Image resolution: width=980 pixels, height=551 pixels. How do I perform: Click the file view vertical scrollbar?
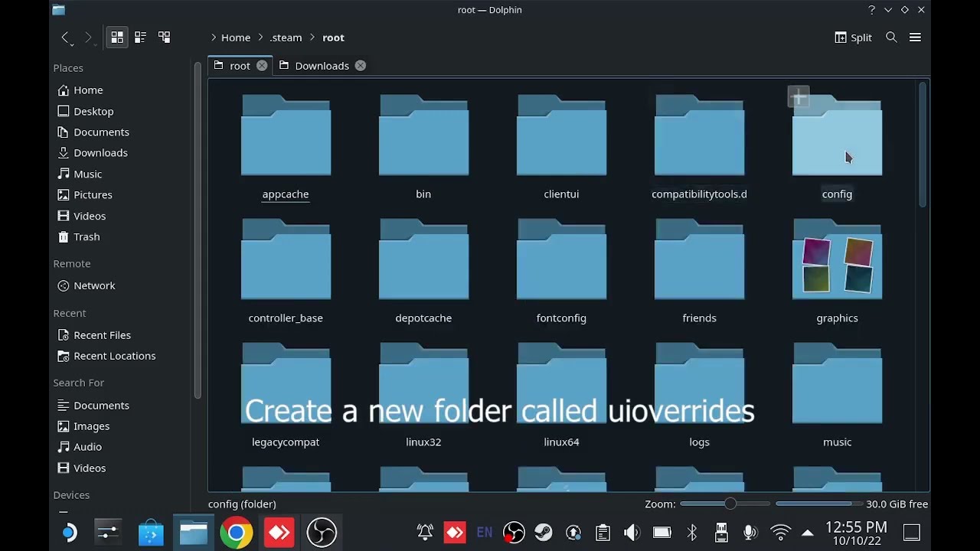(x=923, y=145)
